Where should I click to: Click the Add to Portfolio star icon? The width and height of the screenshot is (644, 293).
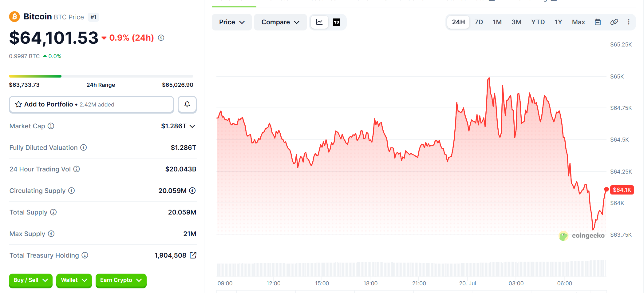pyautogui.click(x=18, y=104)
